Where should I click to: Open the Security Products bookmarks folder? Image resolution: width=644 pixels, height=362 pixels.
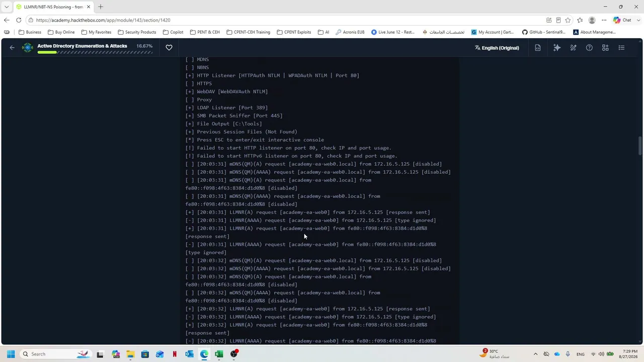point(137,32)
